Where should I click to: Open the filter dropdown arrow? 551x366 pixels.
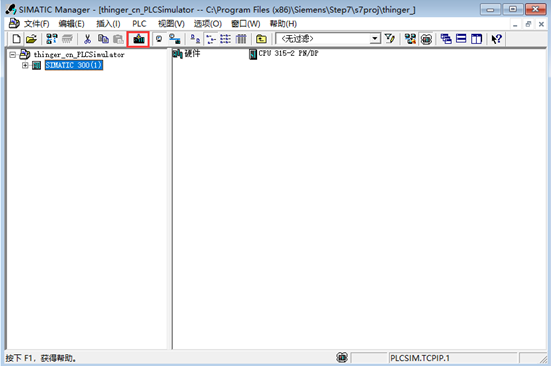click(x=375, y=38)
